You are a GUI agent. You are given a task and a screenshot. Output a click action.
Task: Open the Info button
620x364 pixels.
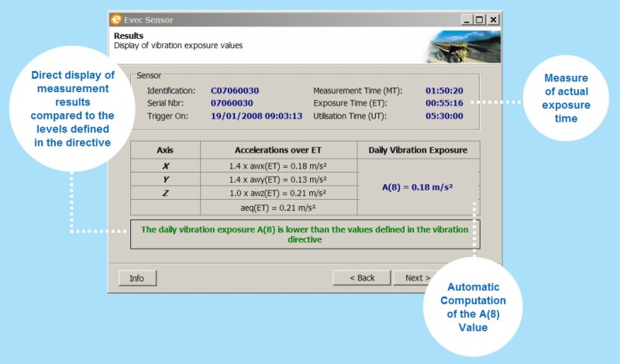pos(137,278)
